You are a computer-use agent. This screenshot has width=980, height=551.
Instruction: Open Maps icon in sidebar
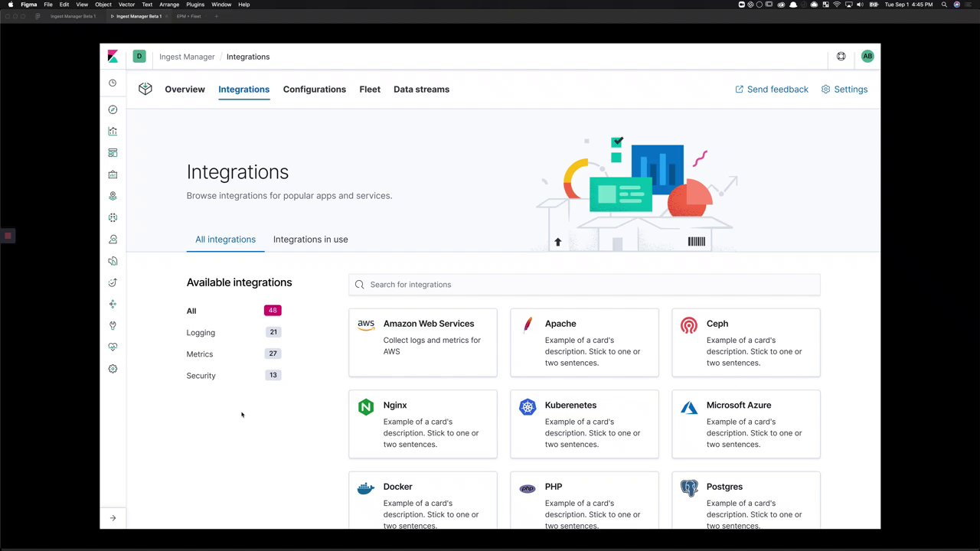pyautogui.click(x=113, y=196)
